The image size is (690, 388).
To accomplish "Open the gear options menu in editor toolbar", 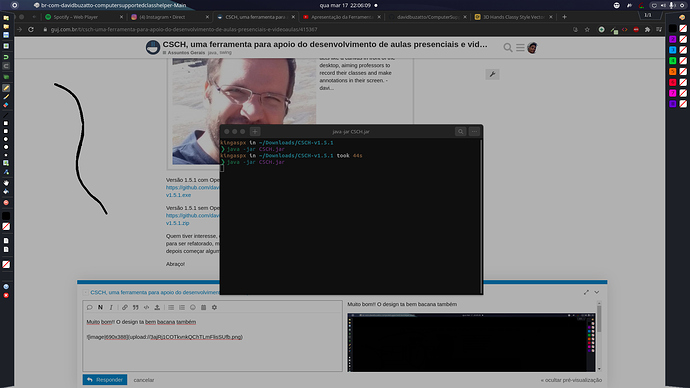I will (x=214, y=307).
